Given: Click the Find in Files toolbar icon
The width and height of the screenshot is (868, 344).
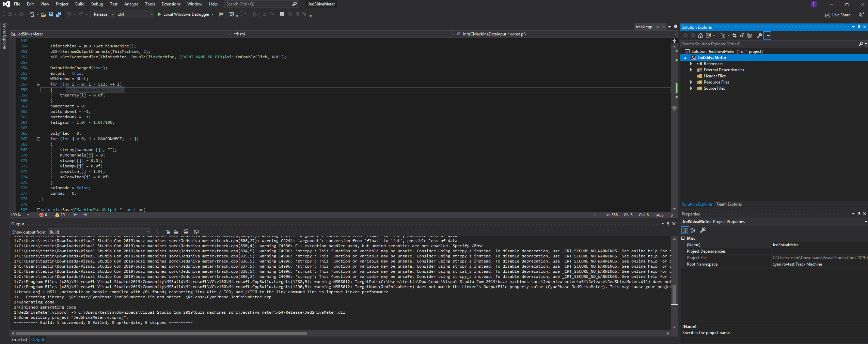Looking at the screenshot, I should [221, 14].
